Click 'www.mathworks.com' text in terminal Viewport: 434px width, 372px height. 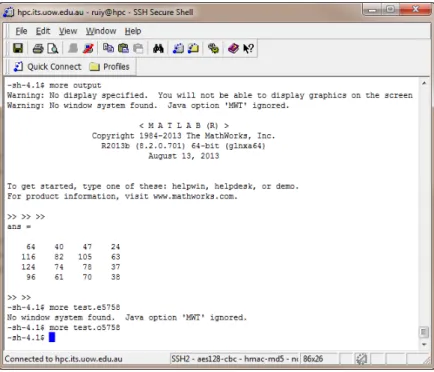(x=194, y=196)
